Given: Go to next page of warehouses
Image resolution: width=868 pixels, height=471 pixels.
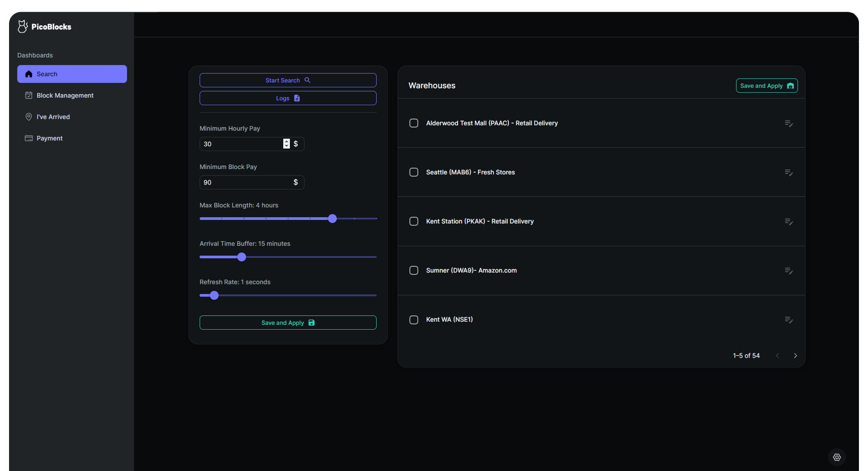Looking at the screenshot, I should click(795, 356).
